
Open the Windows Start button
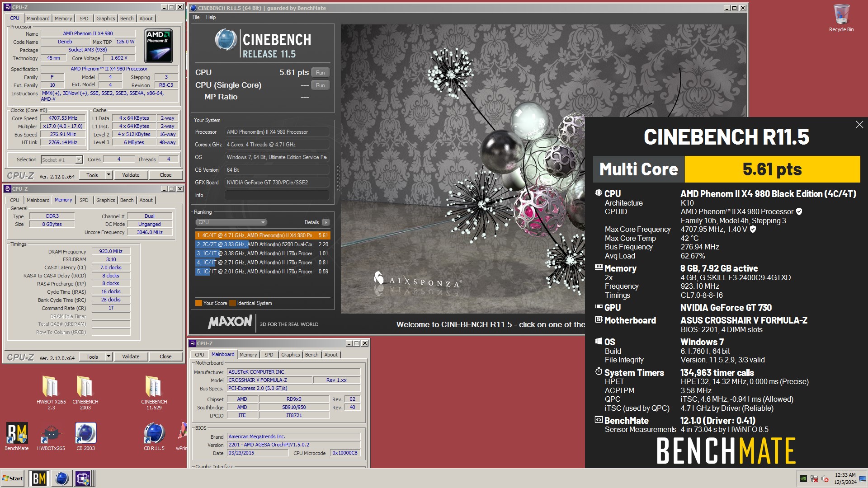pyautogui.click(x=13, y=478)
